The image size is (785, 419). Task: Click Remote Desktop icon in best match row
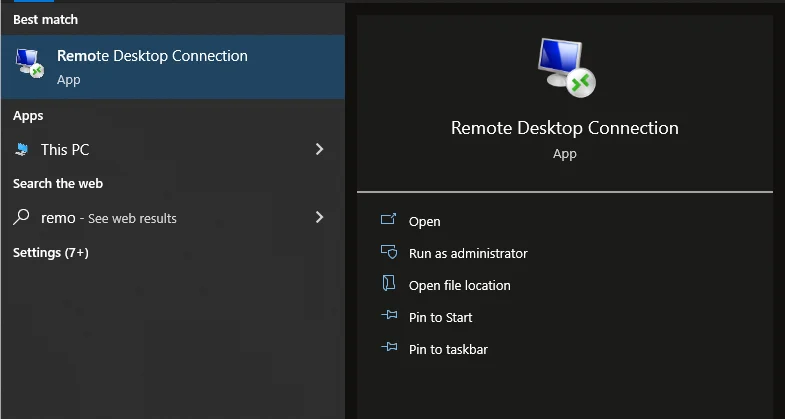[30, 64]
